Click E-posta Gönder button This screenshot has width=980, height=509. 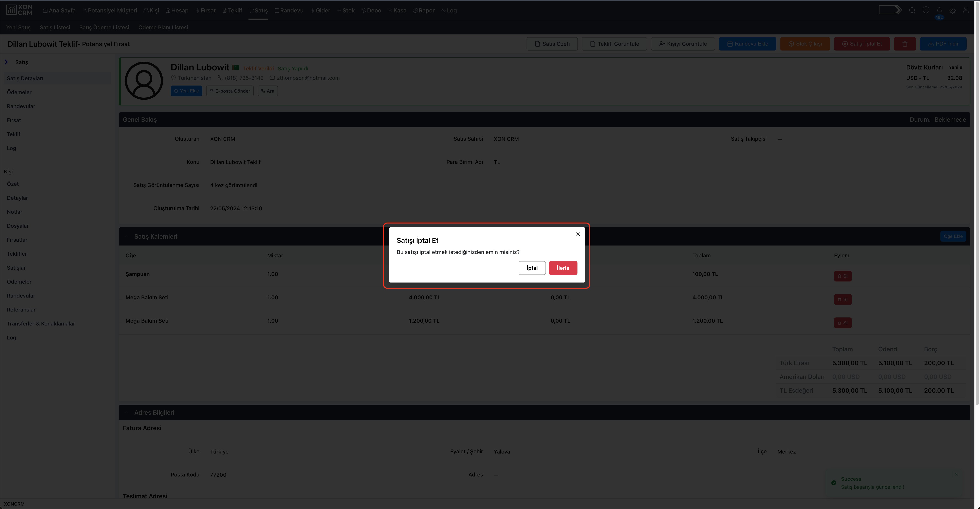[230, 91]
